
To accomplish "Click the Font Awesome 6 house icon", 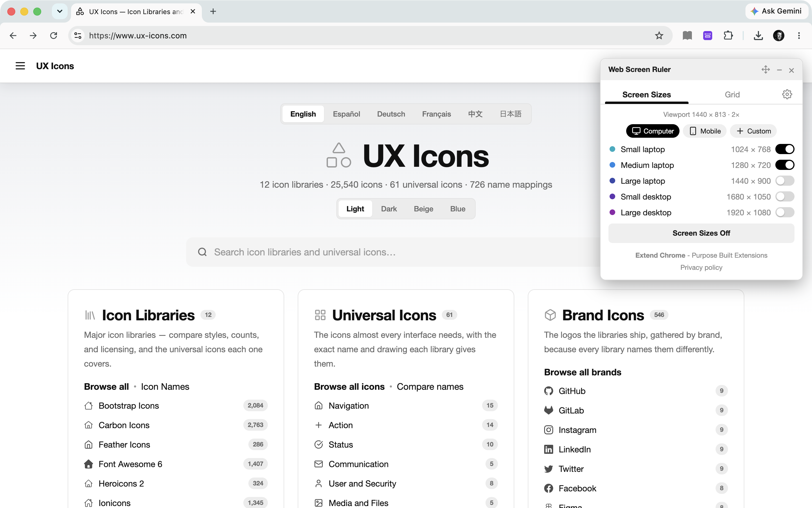I will coord(89,464).
